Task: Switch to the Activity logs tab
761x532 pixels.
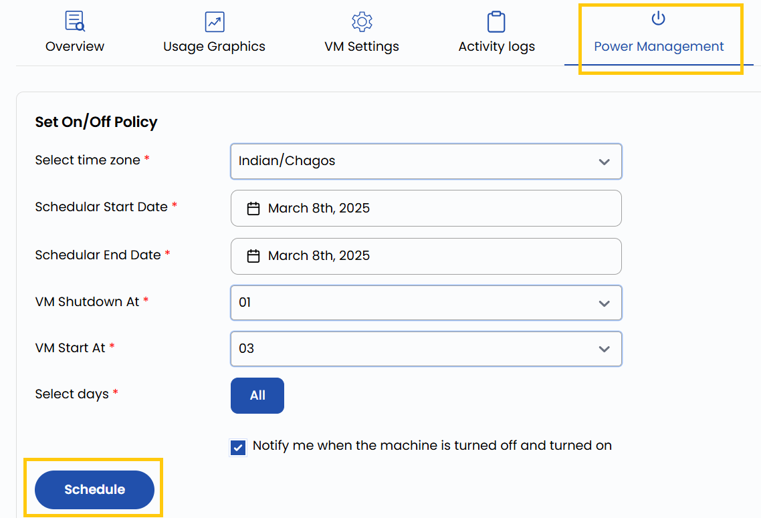Action: [496, 46]
